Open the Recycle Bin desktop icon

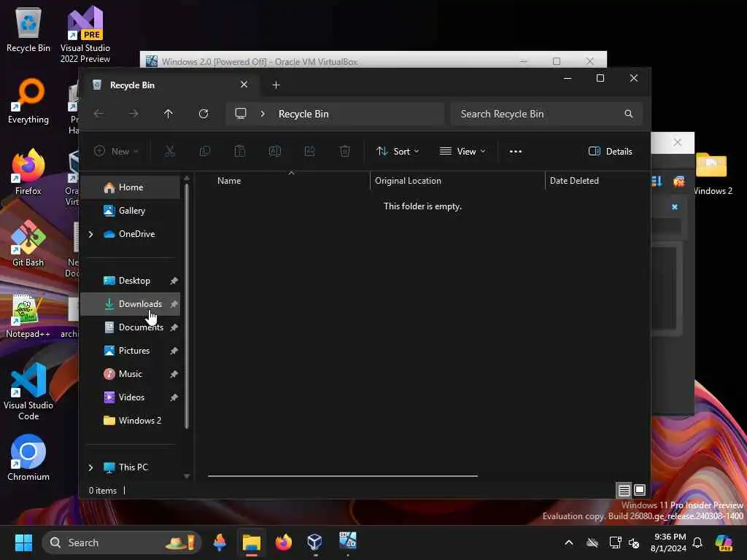click(28, 29)
